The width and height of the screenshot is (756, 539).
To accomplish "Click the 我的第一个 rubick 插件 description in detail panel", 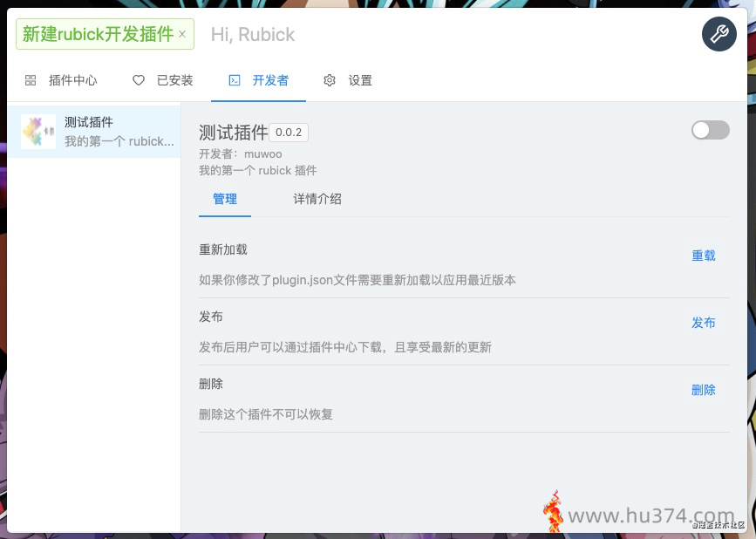I will point(258,171).
